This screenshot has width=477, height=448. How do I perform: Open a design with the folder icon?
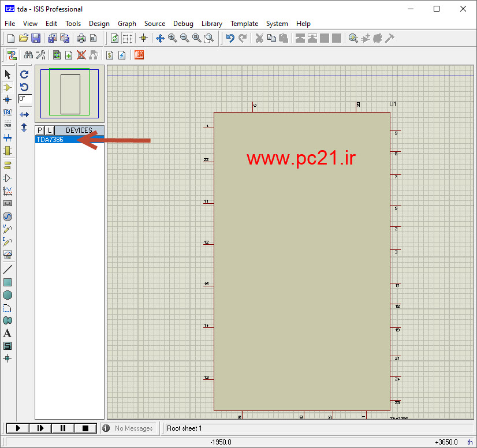click(24, 38)
